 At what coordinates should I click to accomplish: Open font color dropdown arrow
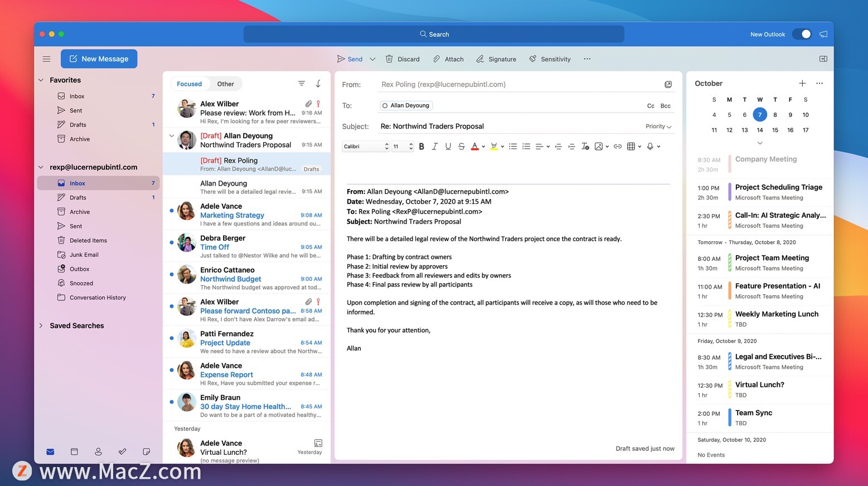[x=483, y=147]
